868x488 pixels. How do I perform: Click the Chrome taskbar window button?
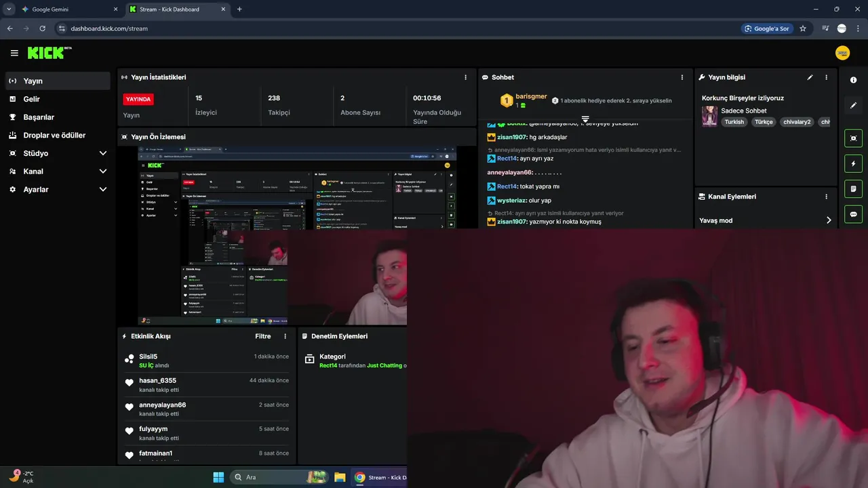pyautogui.click(x=380, y=477)
